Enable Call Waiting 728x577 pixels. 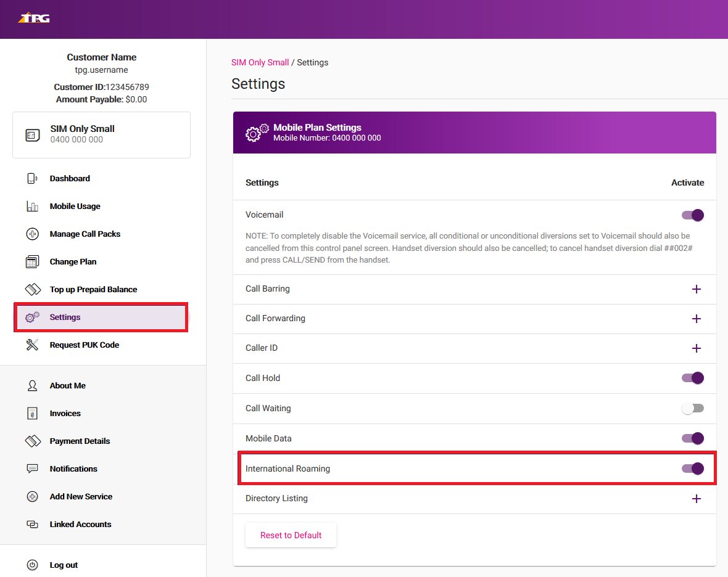(x=693, y=408)
